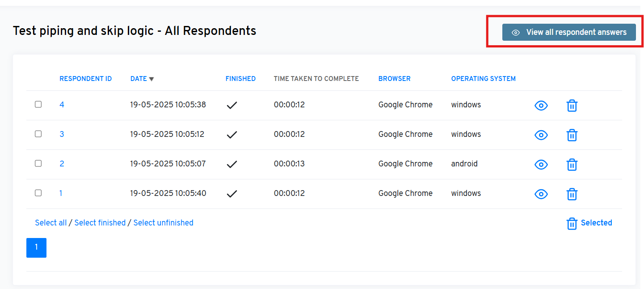Sort by Finished column header

point(240,79)
